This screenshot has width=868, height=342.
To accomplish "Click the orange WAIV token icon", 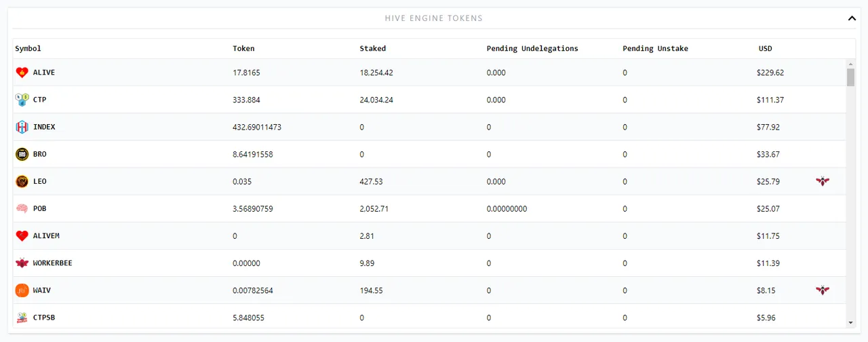I will [x=22, y=290].
